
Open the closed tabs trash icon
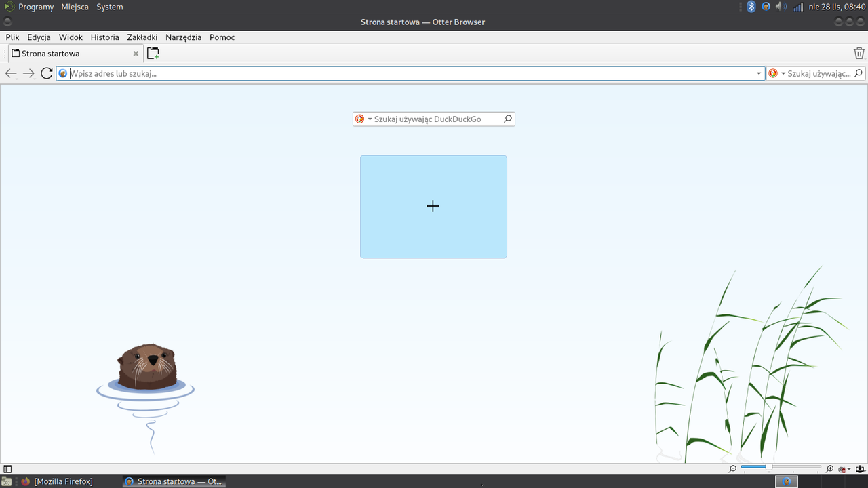pos(859,54)
